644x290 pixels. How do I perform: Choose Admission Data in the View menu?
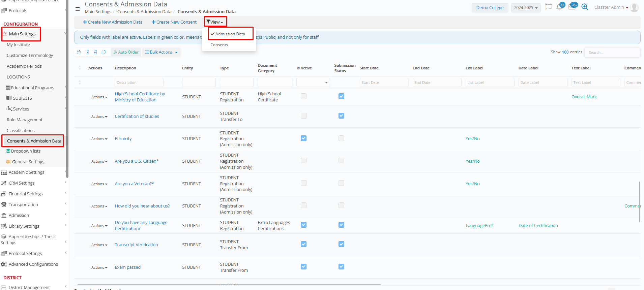[x=230, y=34]
